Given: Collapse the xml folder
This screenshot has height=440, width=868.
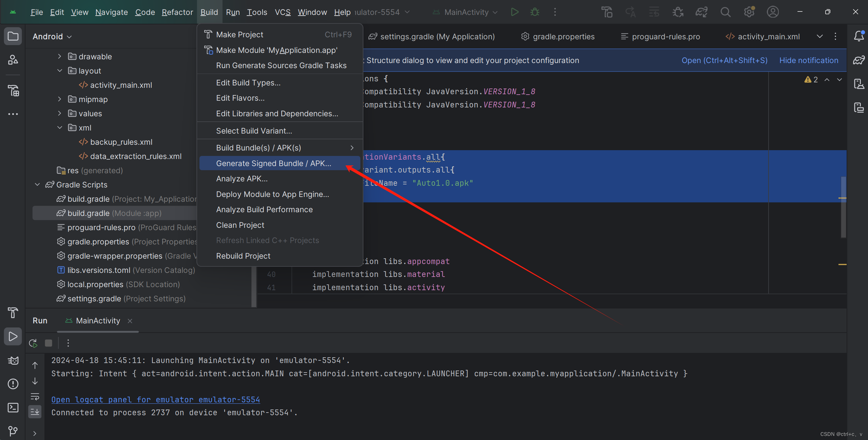Looking at the screenshot, I should click(59, 127).
